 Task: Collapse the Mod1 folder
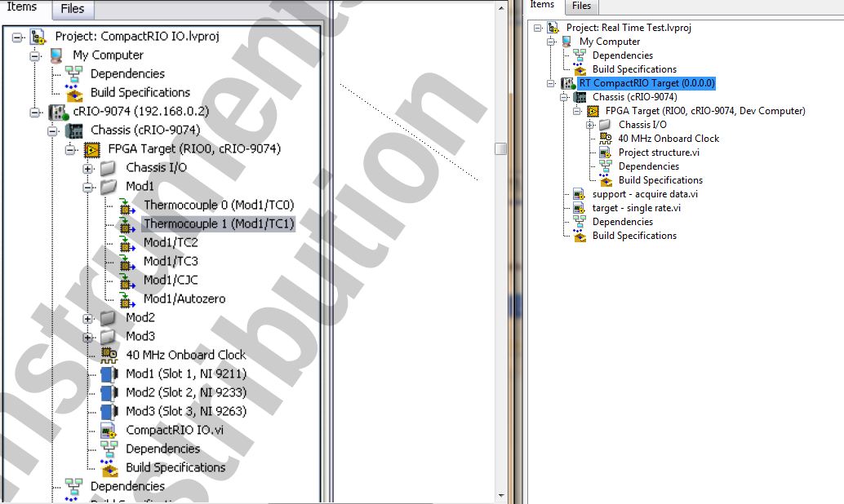[x=87, y=188]
